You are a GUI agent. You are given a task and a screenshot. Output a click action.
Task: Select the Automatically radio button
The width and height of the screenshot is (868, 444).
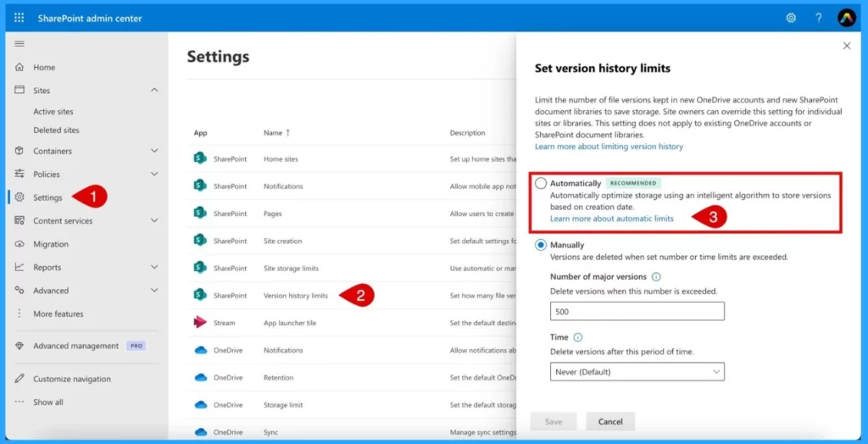541,183
